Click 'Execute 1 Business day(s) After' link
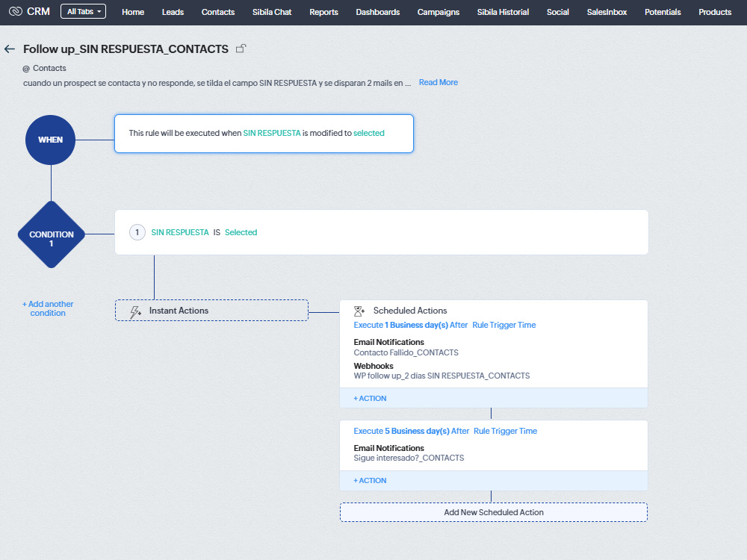Screen dimensions: 747x560 [411, 325]
